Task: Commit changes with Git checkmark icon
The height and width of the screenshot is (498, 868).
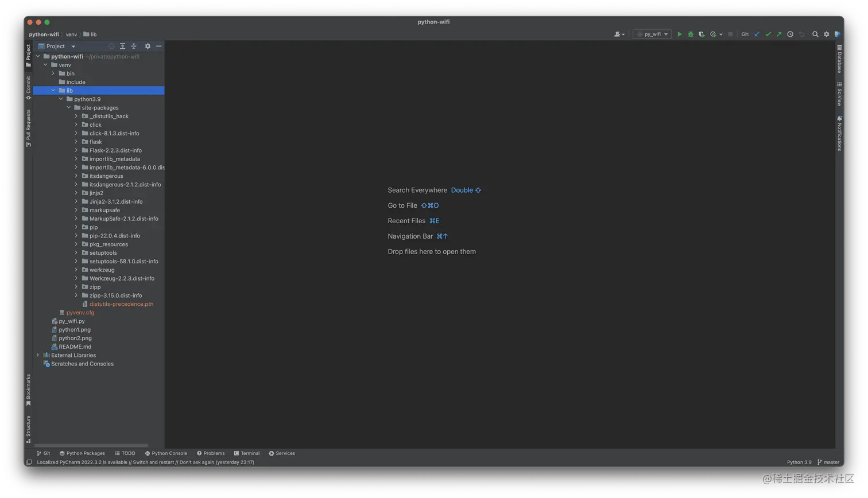Action: [x=768, y=34]
